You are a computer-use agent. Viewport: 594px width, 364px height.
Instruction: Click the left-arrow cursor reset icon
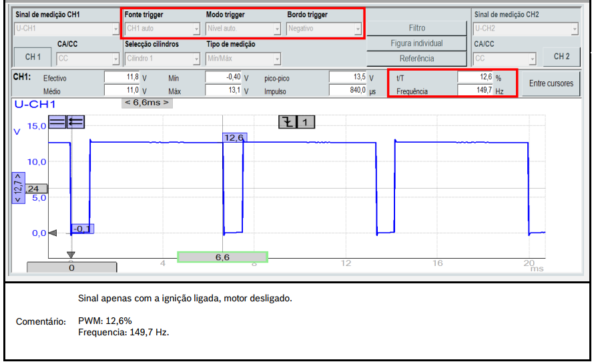[x=75, y=121]
